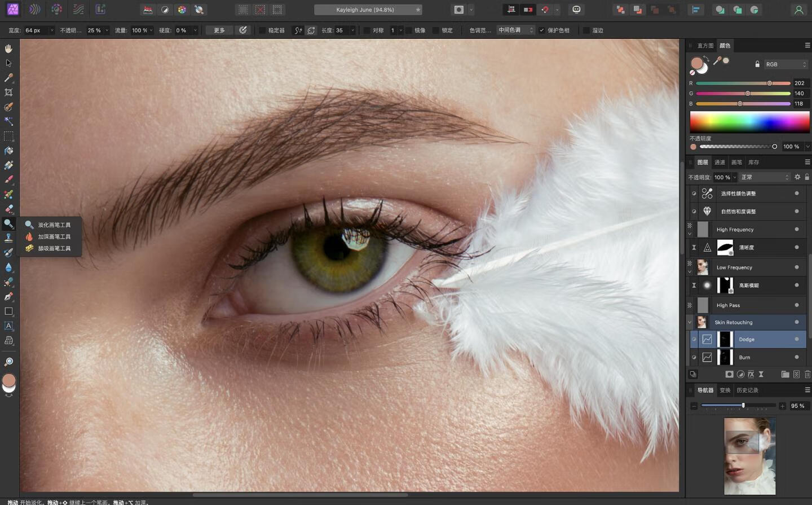
Task: Select the color picker eyedropper tool
Action: (x=8, y=78)
